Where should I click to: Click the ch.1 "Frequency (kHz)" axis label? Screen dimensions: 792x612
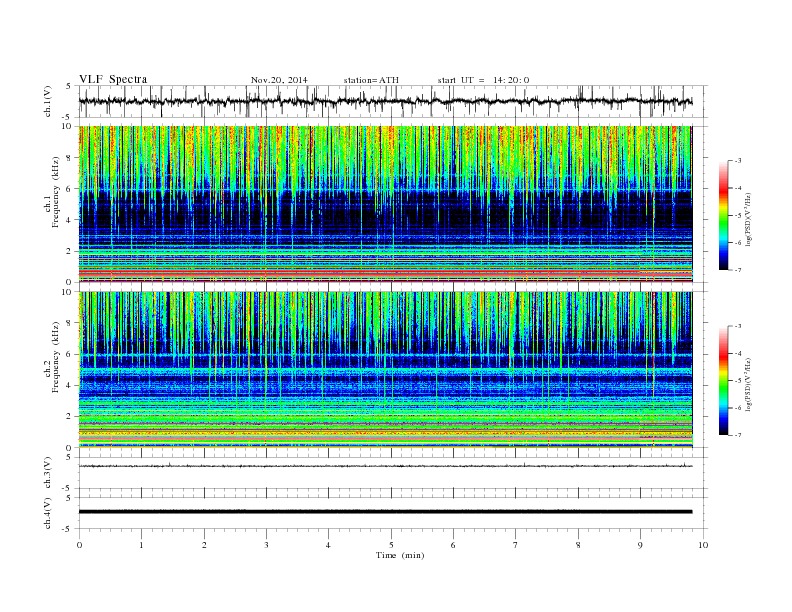pos(56,192)
